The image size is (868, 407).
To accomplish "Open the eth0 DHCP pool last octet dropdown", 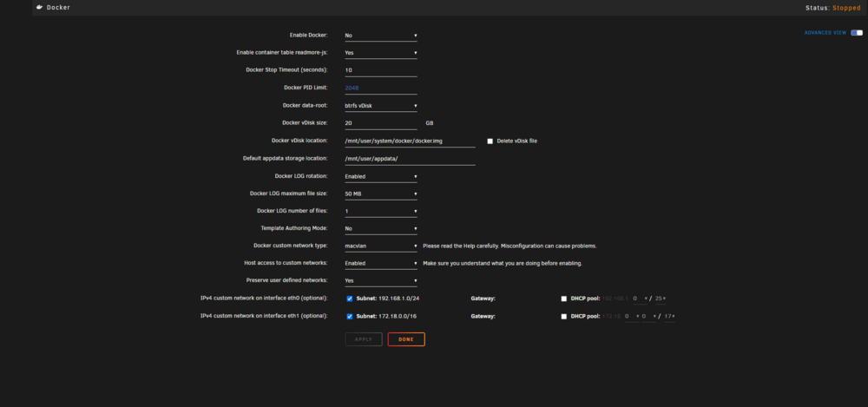I will pos(641,299).
